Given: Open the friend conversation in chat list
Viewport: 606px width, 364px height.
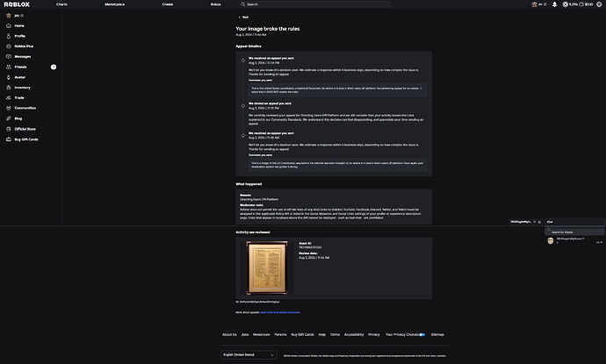Looking at the screenshot, I should click(x=574, y=240).
